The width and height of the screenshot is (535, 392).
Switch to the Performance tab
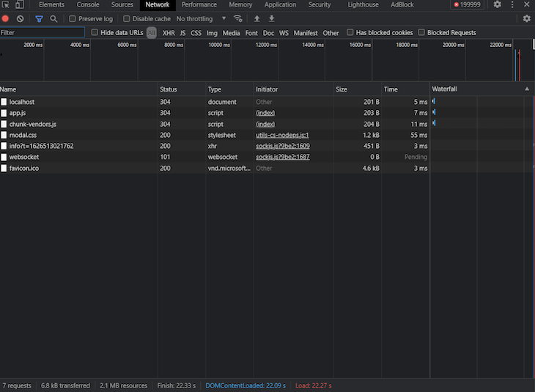[x=199, y=4]
